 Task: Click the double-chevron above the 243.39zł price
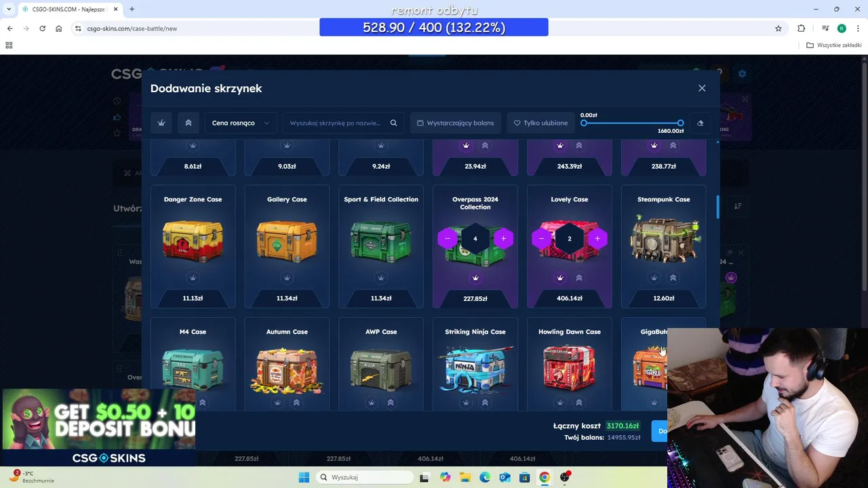[579, 146]
